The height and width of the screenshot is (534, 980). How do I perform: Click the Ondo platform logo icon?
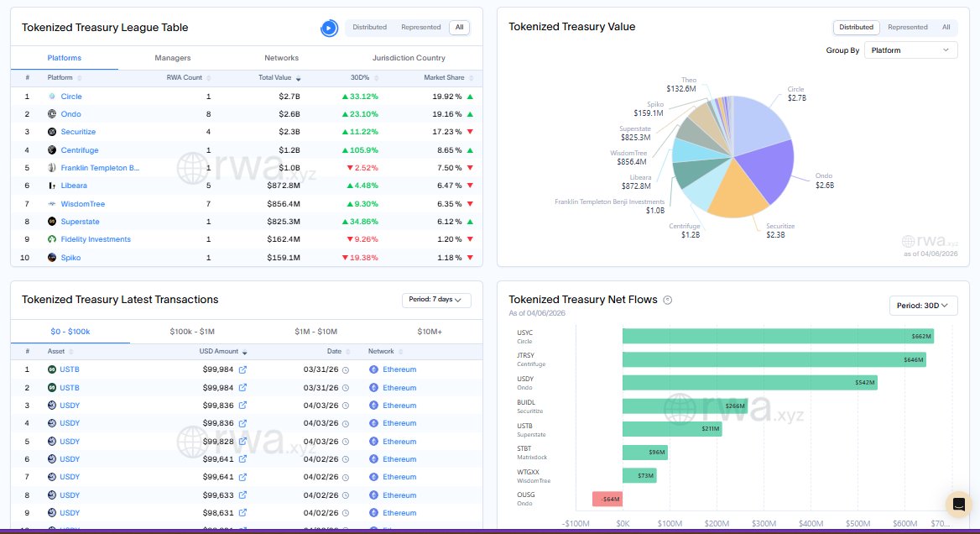click(x=52, y=114)
